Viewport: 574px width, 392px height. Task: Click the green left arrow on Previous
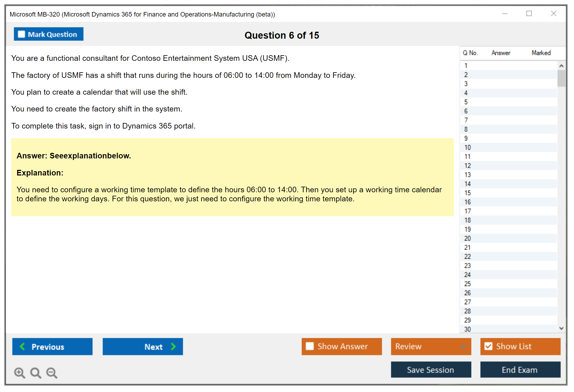tap(23, 347)
